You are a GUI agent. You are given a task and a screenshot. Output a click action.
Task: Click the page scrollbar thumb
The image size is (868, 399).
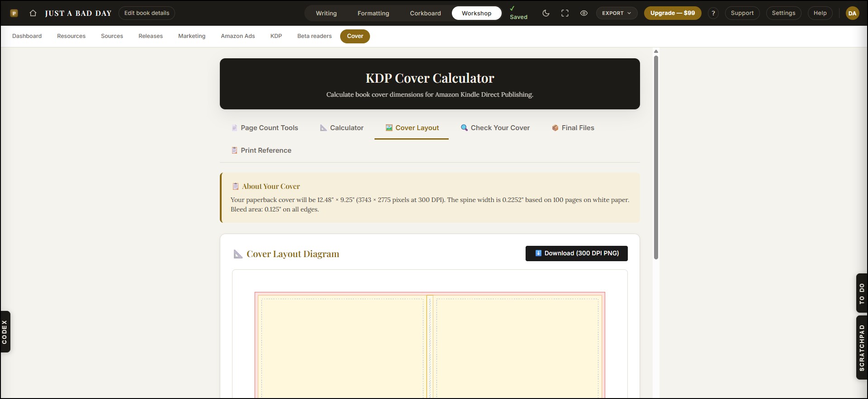point(656,157)
